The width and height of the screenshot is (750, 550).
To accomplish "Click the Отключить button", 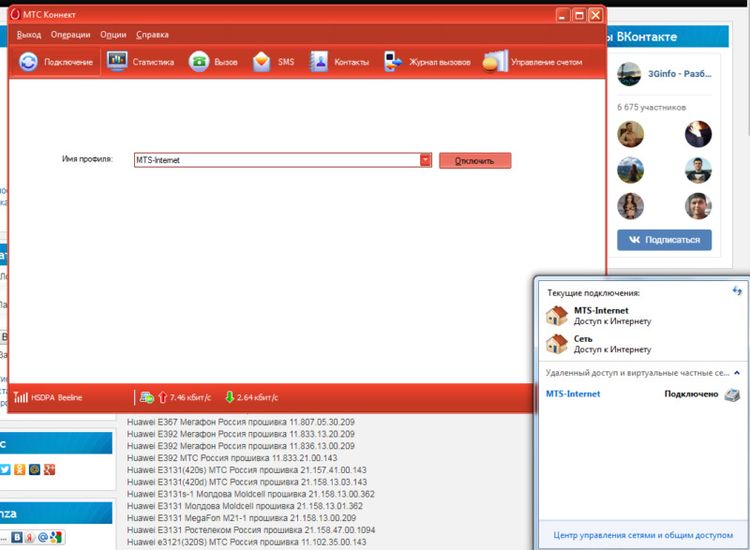I will pos(475,161).
